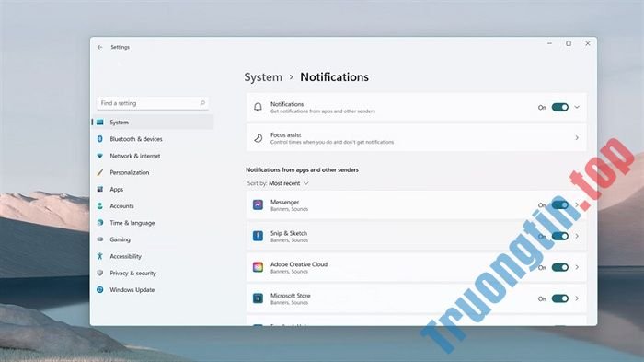Screen dimensions: 644x362
Task: Disable Snip & Sketch notifications toggle
Action: (x=559, y=236)
